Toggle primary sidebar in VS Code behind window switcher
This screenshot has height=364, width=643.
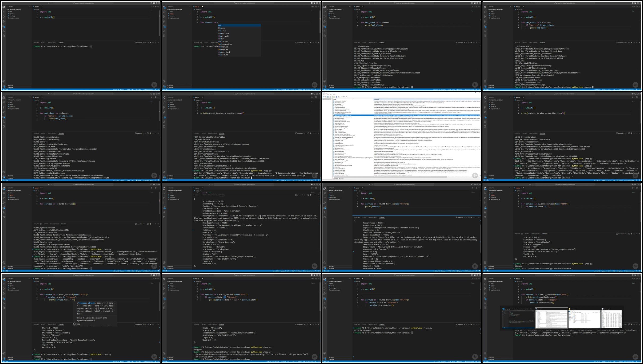pos(633,275)
